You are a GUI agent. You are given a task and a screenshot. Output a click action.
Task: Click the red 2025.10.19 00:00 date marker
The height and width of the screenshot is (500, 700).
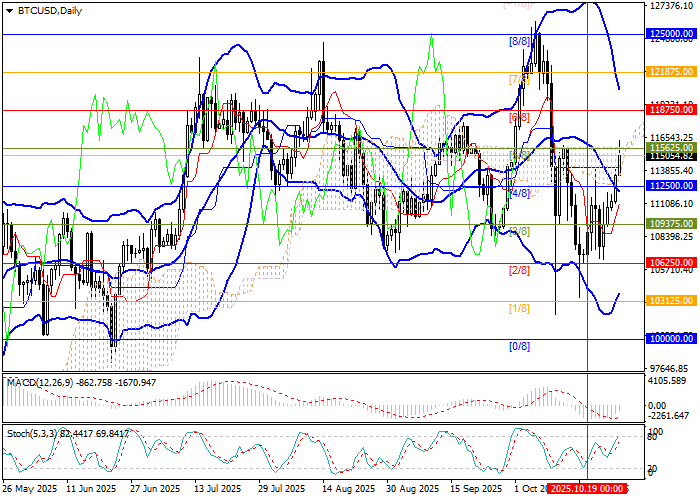(587, 489)
